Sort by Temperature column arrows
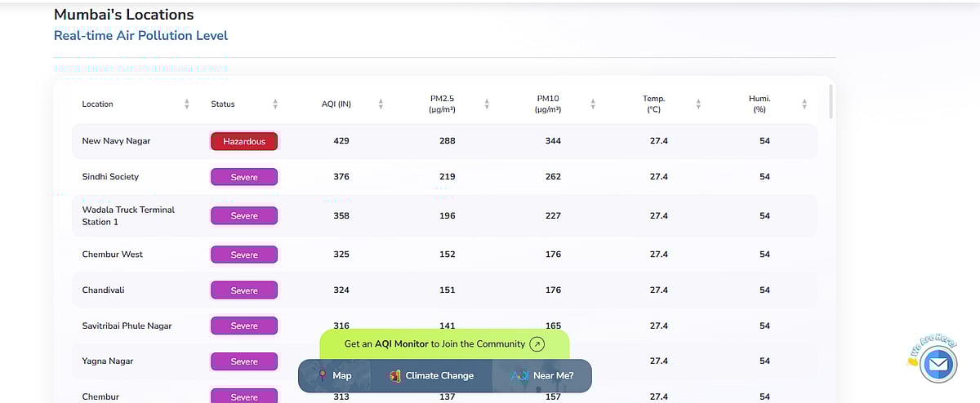Viewport: 980px width, 403px height. pos(698,104)
